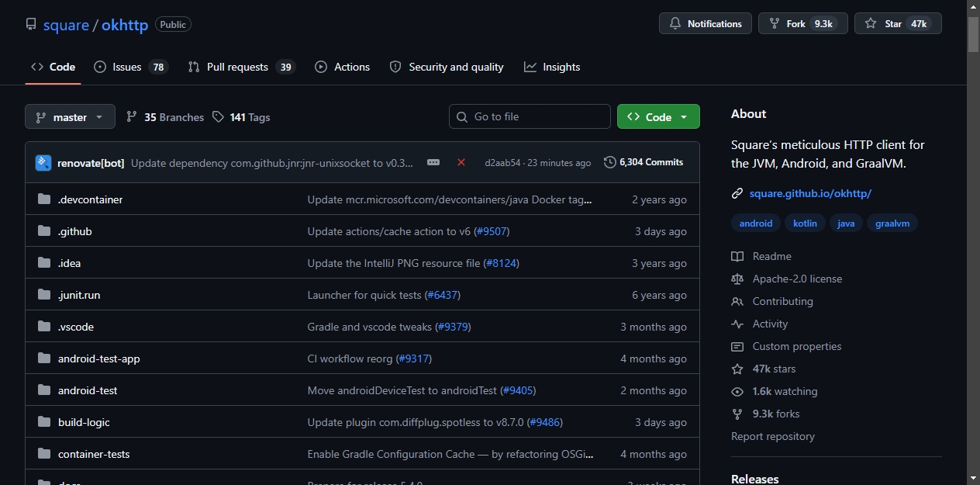980x485 pixels.
Task: Open the .github folder icon
Action: point(44,231)
